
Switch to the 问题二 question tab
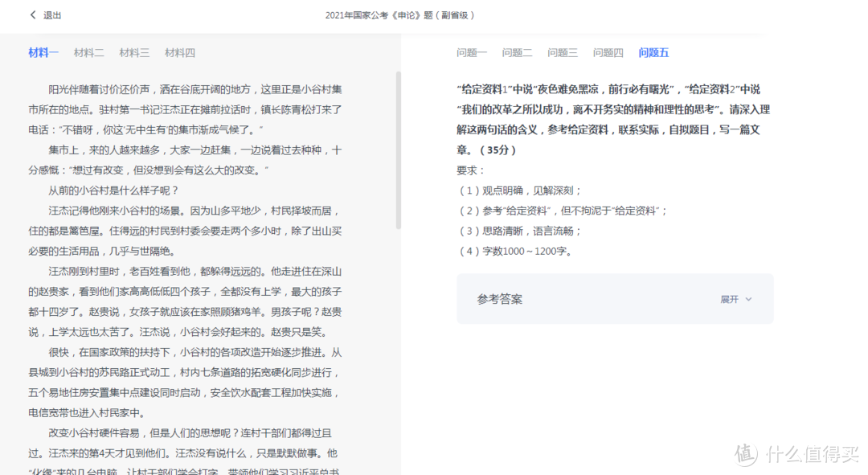517,52
